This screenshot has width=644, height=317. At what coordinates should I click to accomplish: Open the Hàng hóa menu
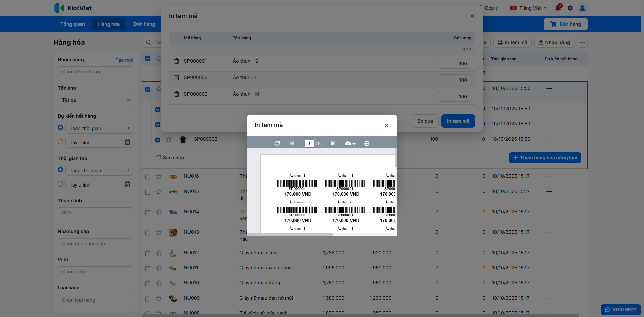109,24
